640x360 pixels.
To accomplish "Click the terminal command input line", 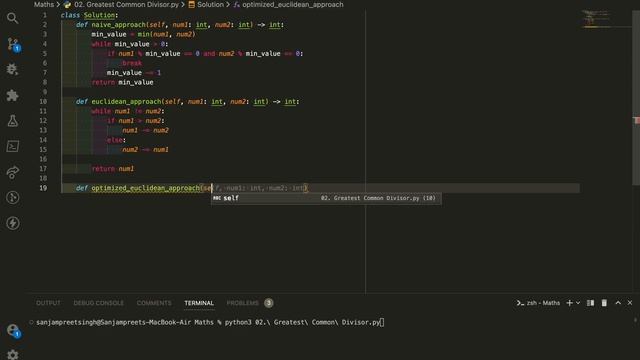I will coord(210,322).
